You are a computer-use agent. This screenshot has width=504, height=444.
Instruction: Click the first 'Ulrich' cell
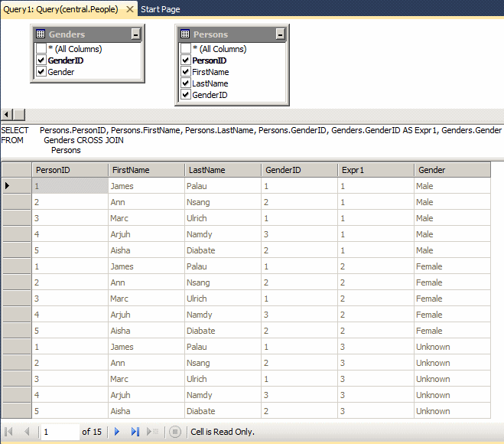click(223, 218)
